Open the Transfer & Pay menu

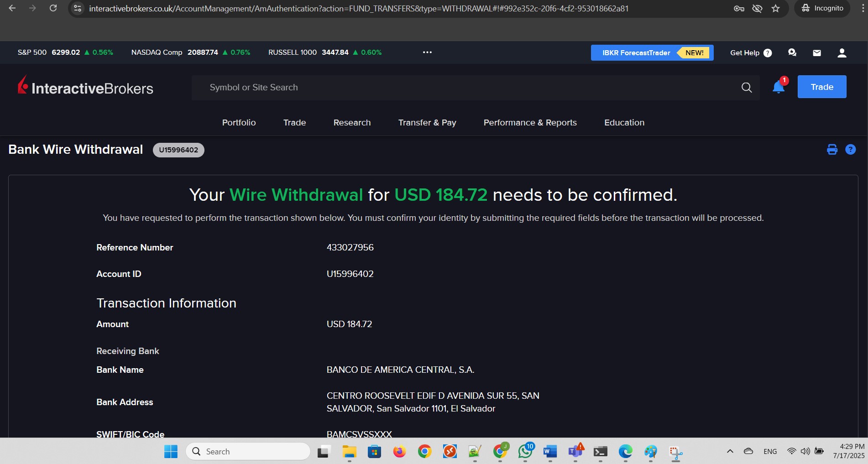tap(427, 122)
